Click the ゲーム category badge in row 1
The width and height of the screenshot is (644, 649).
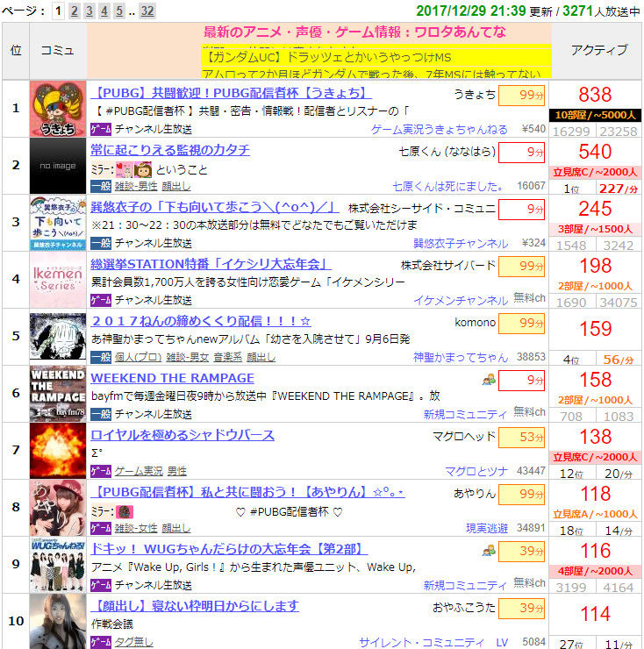coord(101,130)
